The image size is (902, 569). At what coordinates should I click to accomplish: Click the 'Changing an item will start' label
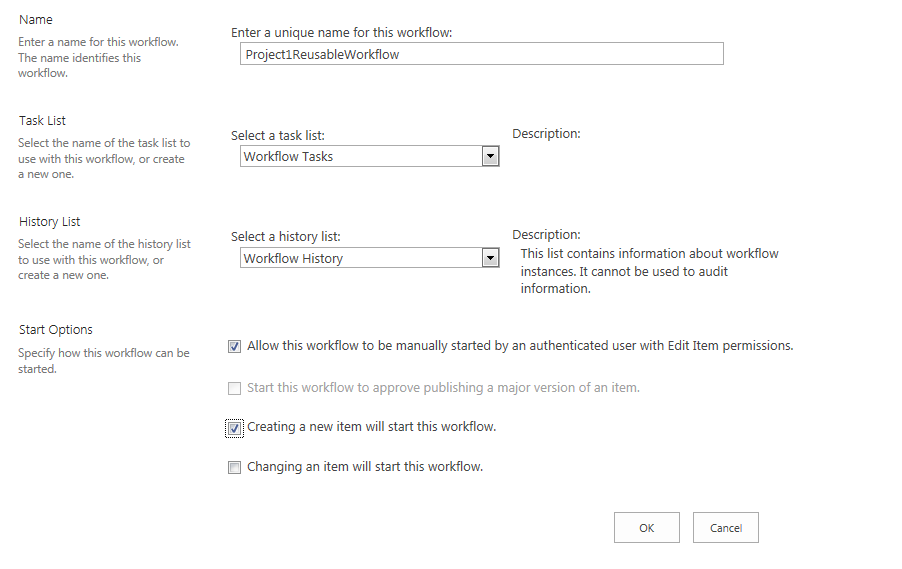(365, 467)
